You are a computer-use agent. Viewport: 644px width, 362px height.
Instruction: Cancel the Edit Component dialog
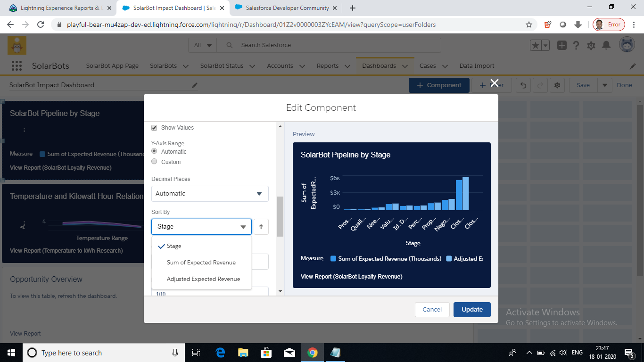pos(432,310)
